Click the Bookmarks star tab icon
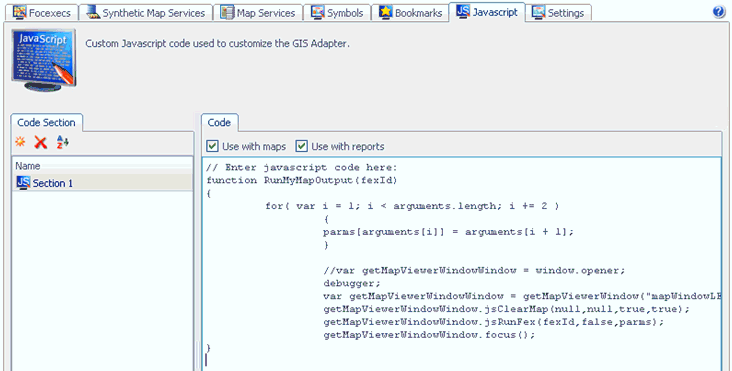This screenshot has width=732, height=371. (x=385, y=12)
